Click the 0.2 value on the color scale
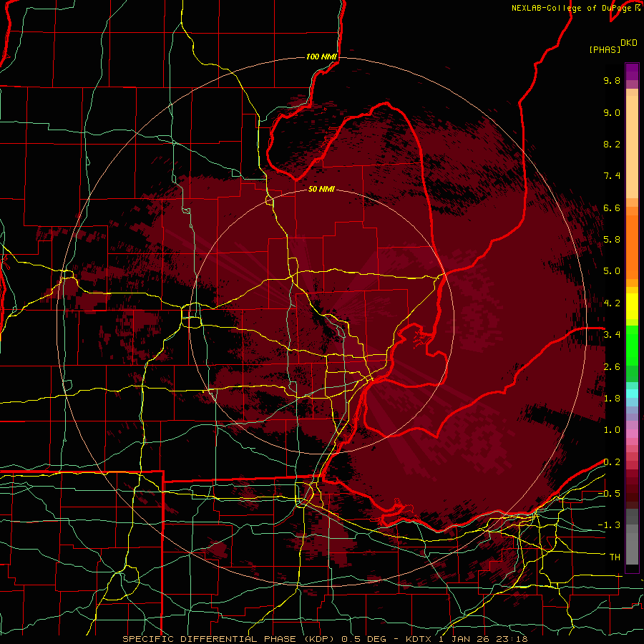This screenshot has width=644, height=644. (x=612, y=462)
